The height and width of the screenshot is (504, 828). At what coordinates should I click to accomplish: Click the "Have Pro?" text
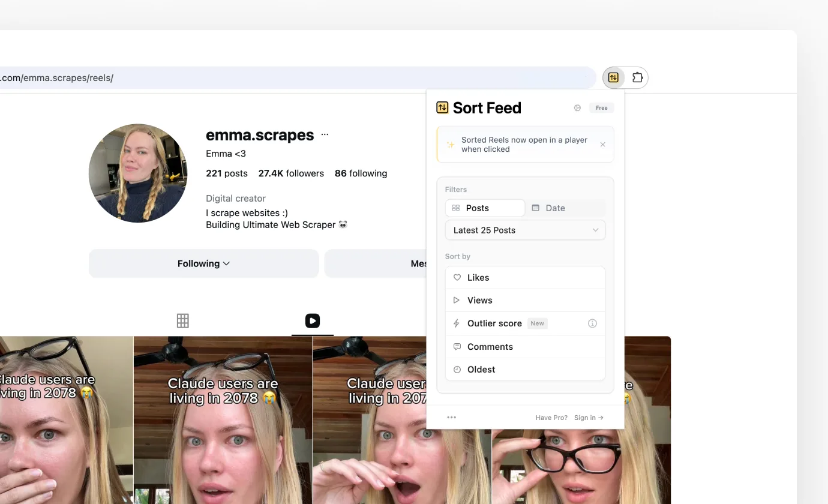tap(551, 418)
